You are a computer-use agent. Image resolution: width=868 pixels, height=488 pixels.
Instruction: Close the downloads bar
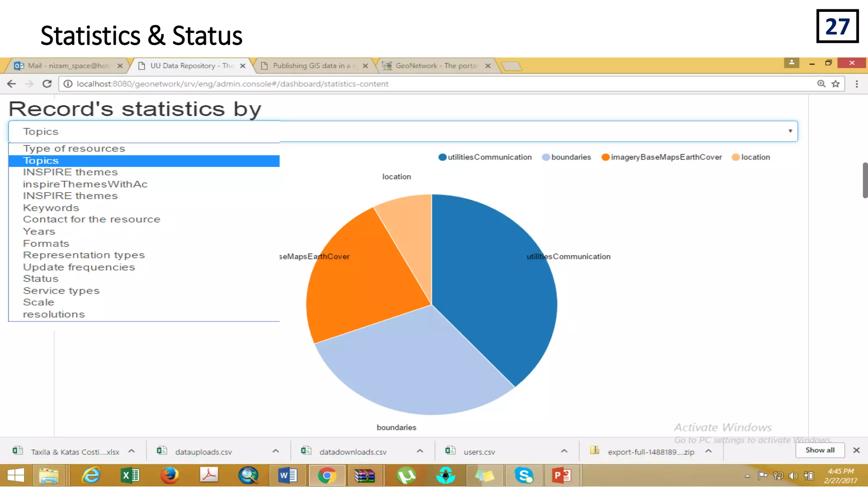857,450
